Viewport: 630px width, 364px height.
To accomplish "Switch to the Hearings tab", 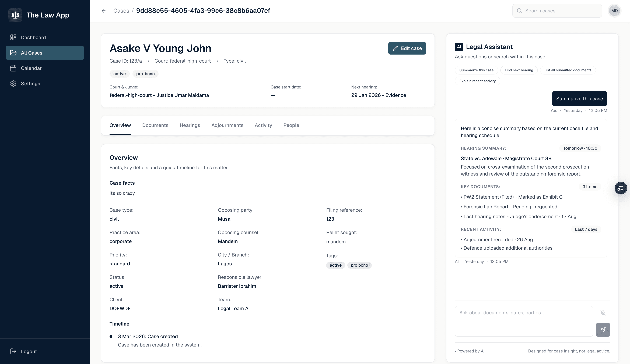I will (190, 125).
